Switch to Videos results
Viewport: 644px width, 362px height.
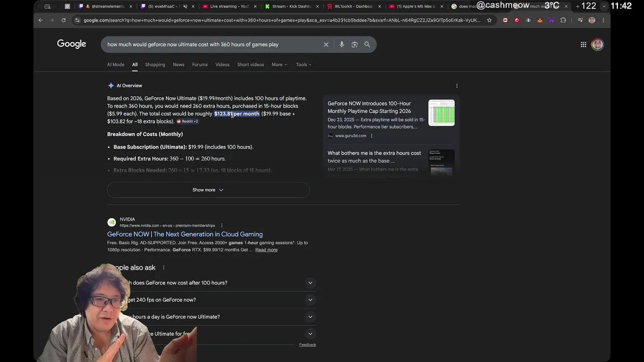coord(222,64)
